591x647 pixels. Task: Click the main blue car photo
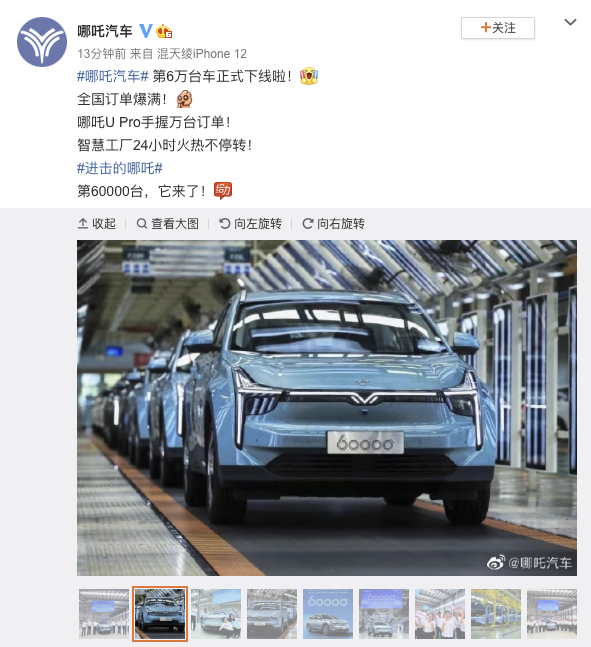click(327, 408)
